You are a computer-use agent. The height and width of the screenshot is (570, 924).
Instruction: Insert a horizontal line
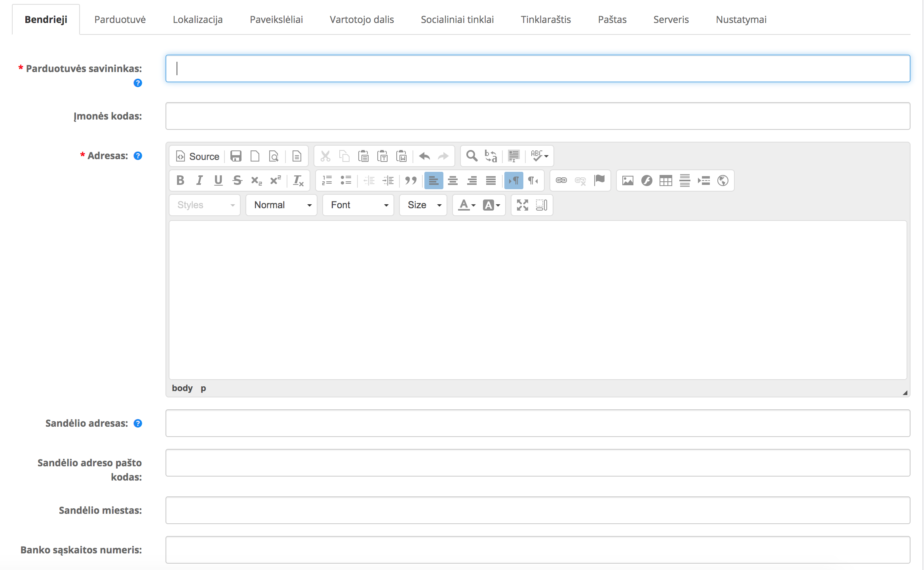tap(685, 181)
